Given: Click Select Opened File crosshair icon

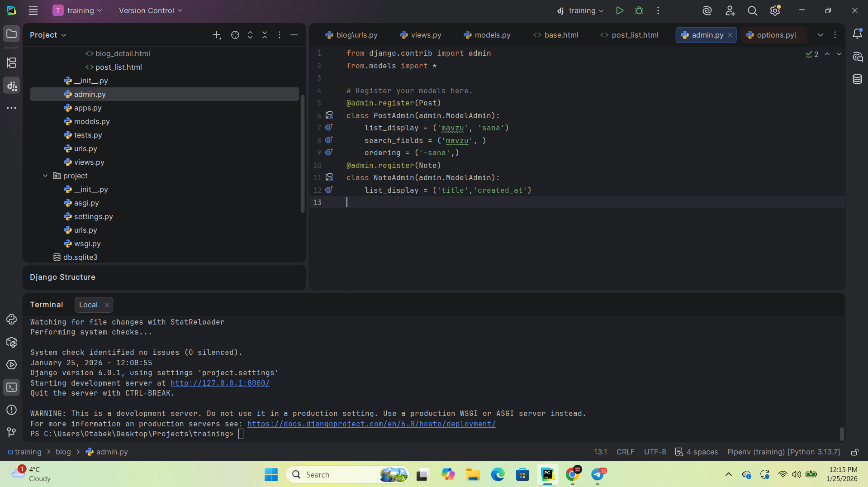Looking at the screenshot, I should pos(235,35).
